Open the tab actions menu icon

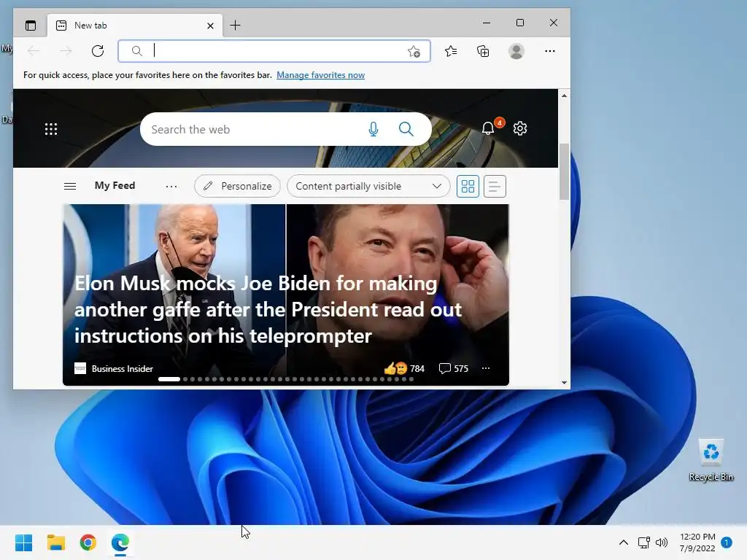click(x=31, y=26)
